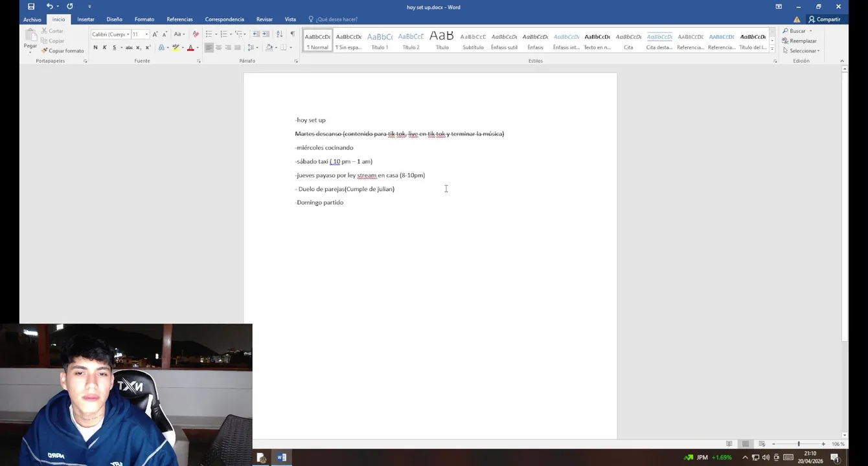Clear all formatting with the eraser icon

(196, 34)
